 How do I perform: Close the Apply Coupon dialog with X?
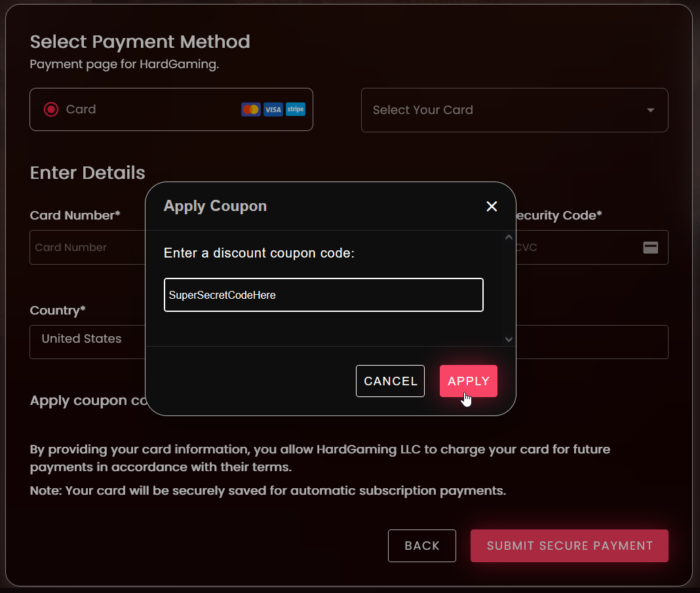492,206
